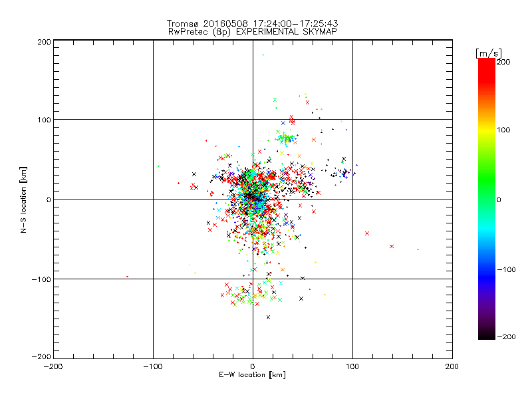Click the x-axis '200' tick label
Screen dimensions: 532x399
coord(452,366)
